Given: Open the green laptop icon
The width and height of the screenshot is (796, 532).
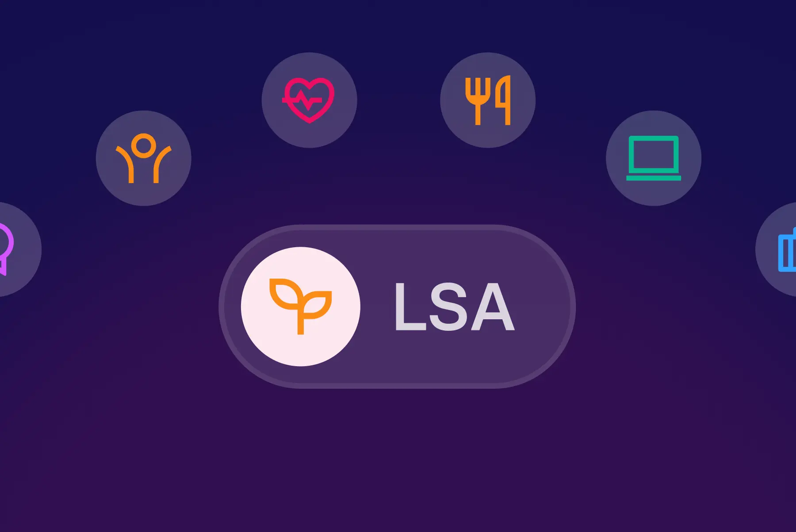Looking at the screenshot, I should (x=654, y=158).
